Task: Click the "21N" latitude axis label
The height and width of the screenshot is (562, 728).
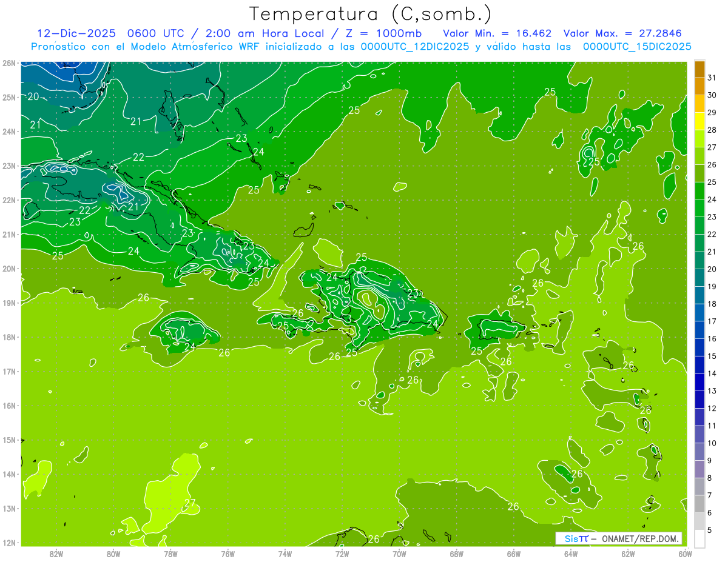Action: pyautogui.click(x=9, y=234)
